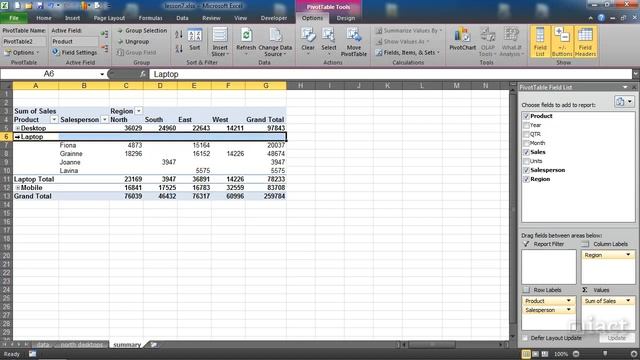Screen dimensions: 640x360
Task: Open Sum of Sales dropdown in Values
Action: click(x=628, y=301)
